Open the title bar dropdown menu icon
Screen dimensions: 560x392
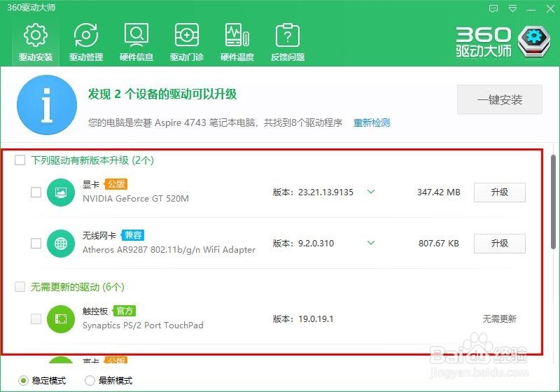[x=512, y=8]
